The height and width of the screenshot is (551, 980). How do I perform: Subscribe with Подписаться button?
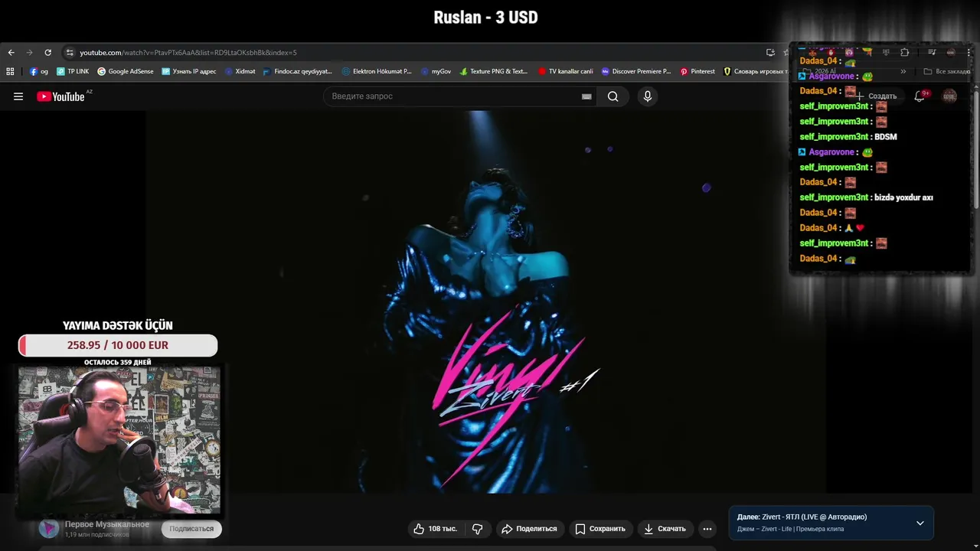(x=191, y=529)
